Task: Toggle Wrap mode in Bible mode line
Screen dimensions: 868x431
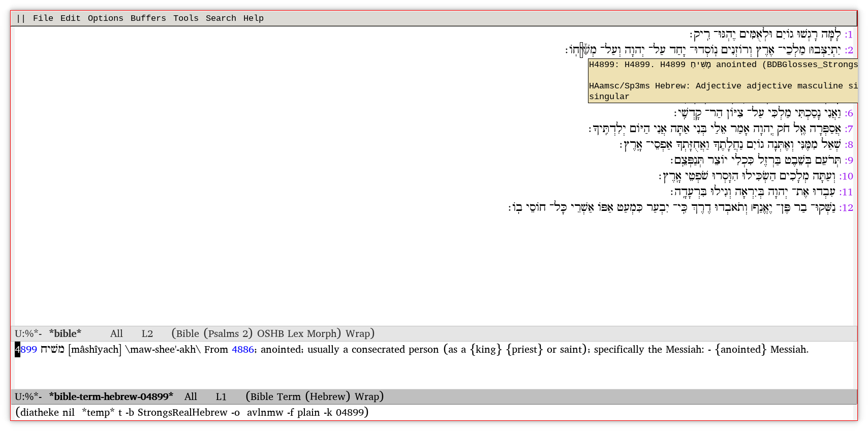Action: (x=358, y=334)
